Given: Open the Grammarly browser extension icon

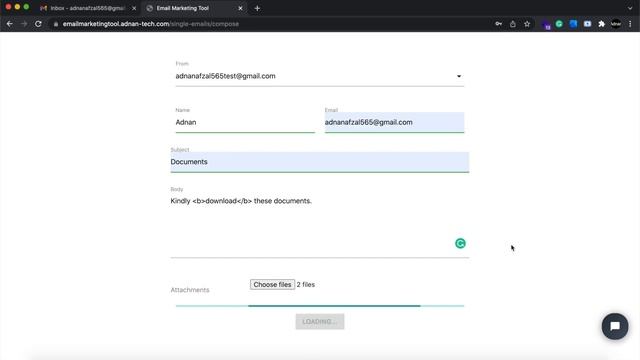Looking at the screenshot, I should pos(559,24).
